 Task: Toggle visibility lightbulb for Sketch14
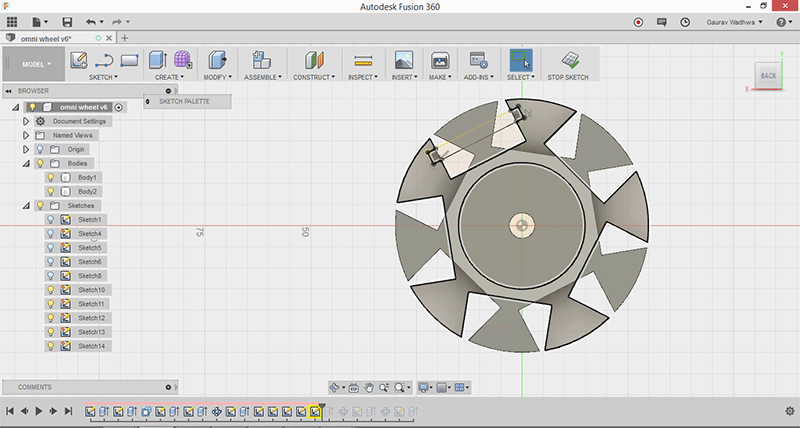[x=51, y=346]
